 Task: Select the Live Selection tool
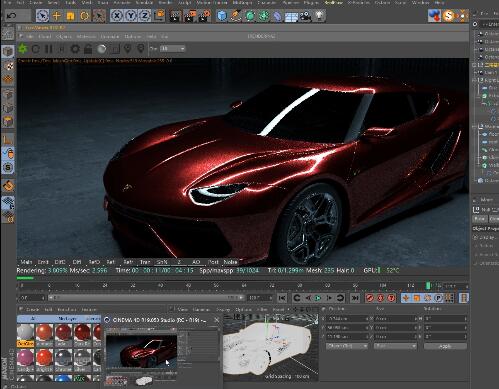point(42,16)
